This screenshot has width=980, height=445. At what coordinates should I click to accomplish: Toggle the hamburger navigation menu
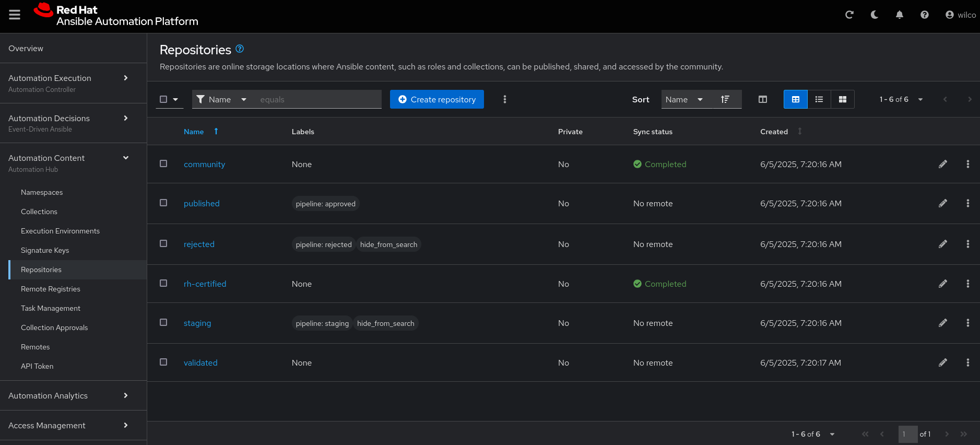[15, 15]
